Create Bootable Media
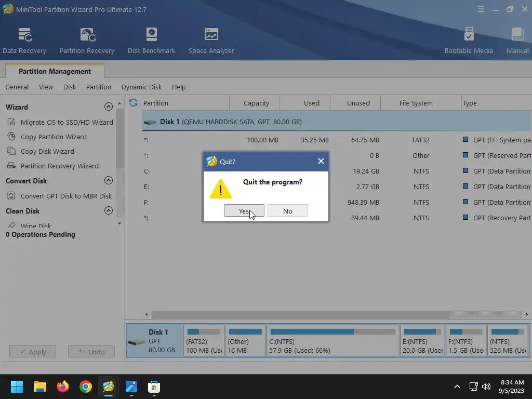The height and width of the screenshot is (399, 532). (x=469, y=41)
